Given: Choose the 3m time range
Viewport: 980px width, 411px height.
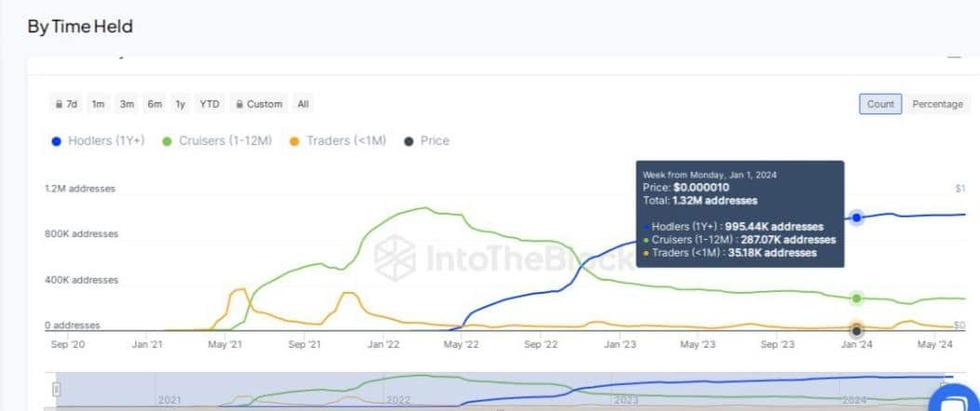Looking at the screenshot, I should 127,104.
